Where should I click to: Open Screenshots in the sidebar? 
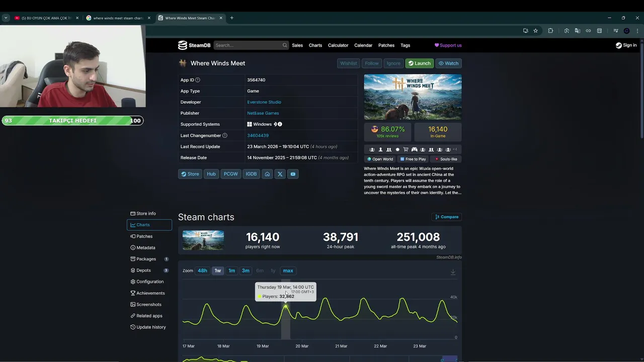(x=149, y=305)
